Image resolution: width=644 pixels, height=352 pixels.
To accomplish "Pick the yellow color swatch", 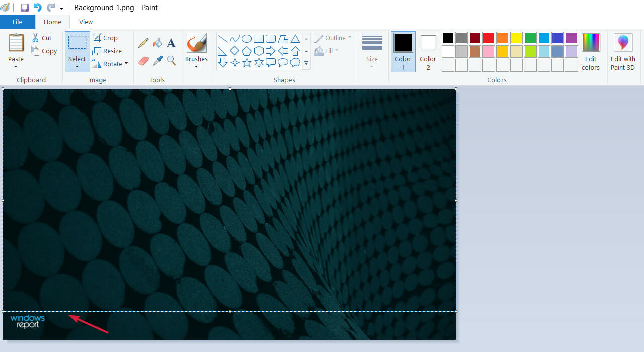I will coord(516,38).
